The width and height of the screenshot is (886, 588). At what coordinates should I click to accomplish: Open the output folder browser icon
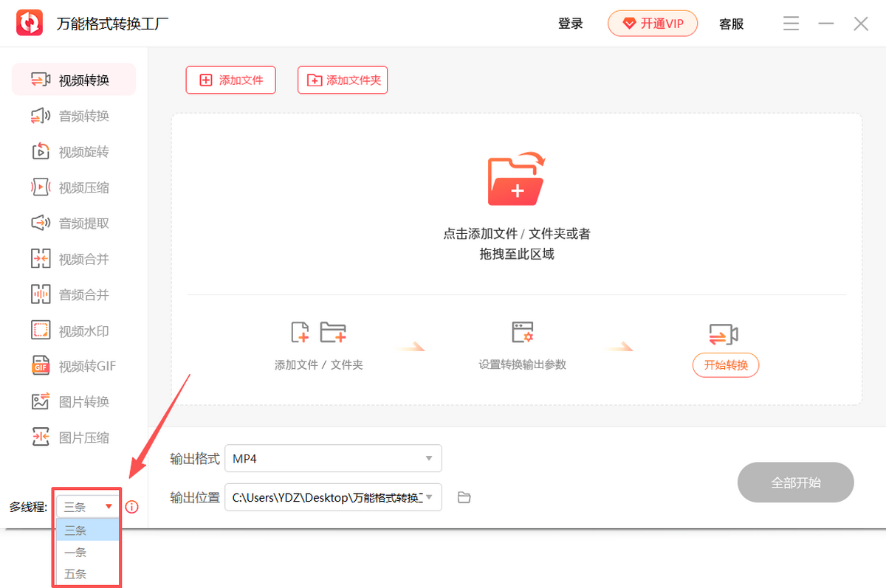[x=464, y=497]
